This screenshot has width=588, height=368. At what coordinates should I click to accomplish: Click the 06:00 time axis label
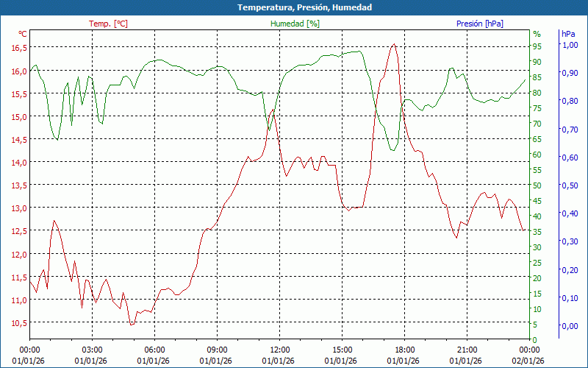(155, 350)
